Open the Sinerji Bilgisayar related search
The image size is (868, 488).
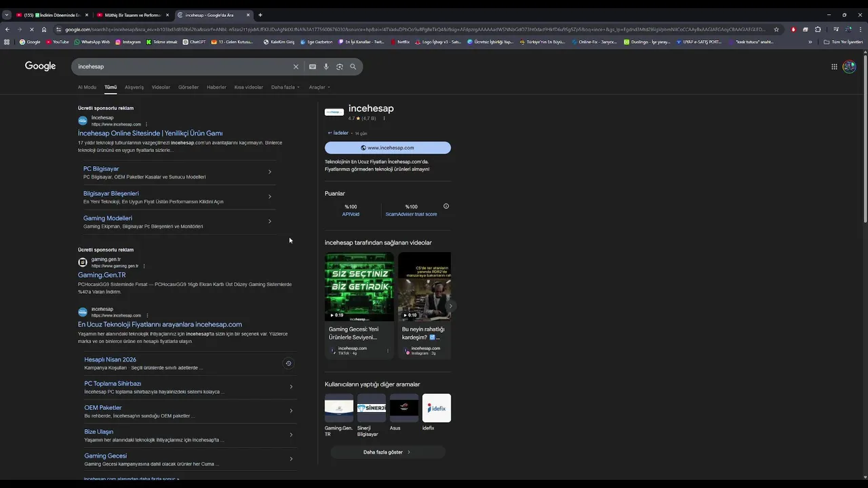click(372, 408)
